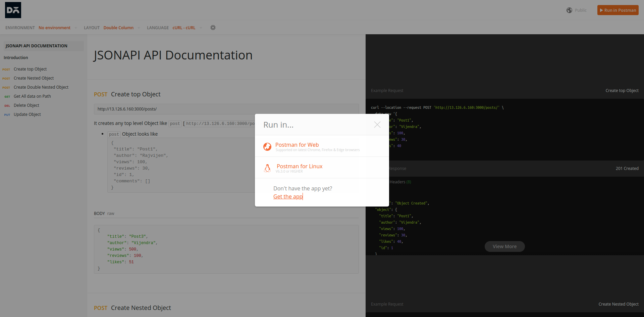Viewport: 644px width, 317px height.
Task: Click the Create top Object example label
Action: tap(622, 91)
